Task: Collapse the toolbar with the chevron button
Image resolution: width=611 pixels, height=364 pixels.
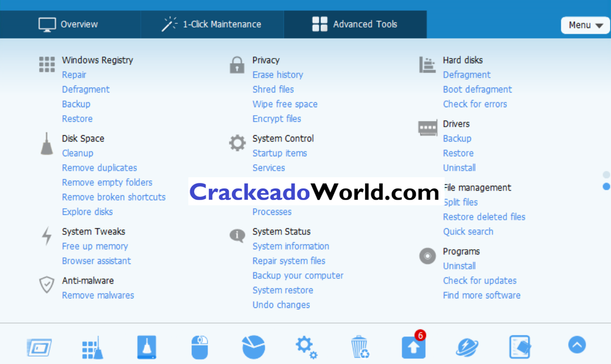Action: 576,344
